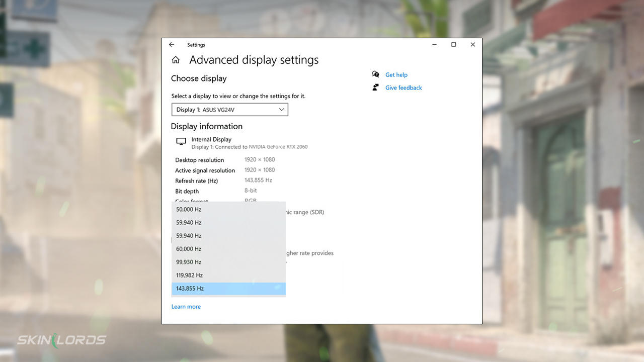This screenshot has width=644, height=362.
Task: Click the Refresh rate (Hz) label
Action: tap(197, 181)
